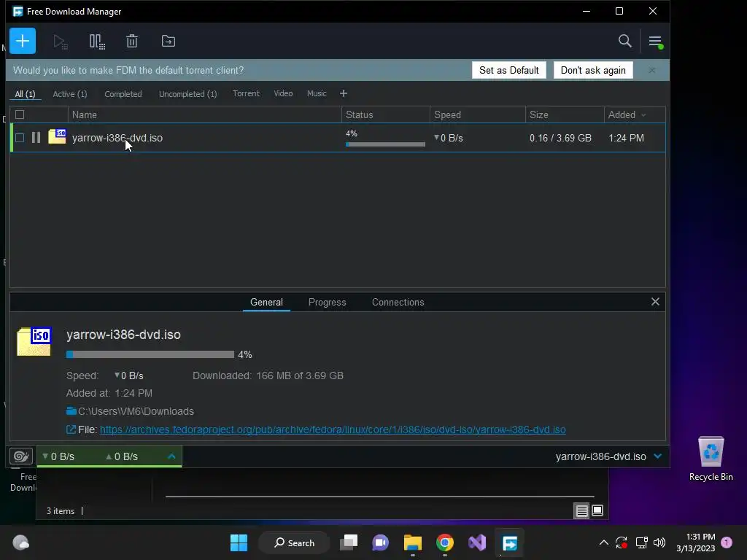Click download speed 0 B/s in status bar
This screenshot has width=747, height=560.
pos(58,456)
